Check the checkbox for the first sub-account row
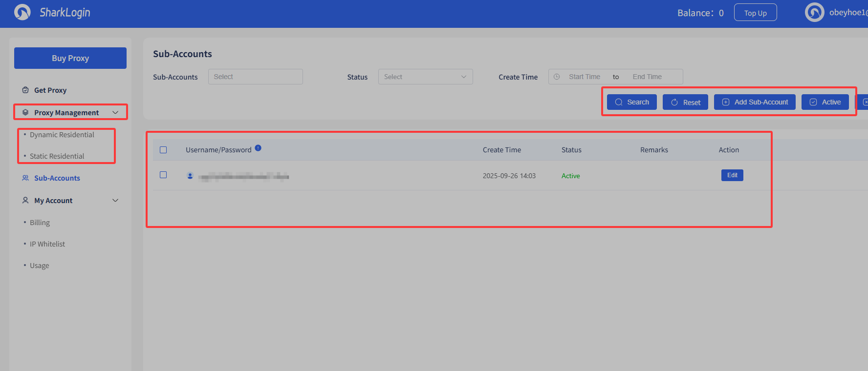Screen dimensions: 868x371 (163, 175)
